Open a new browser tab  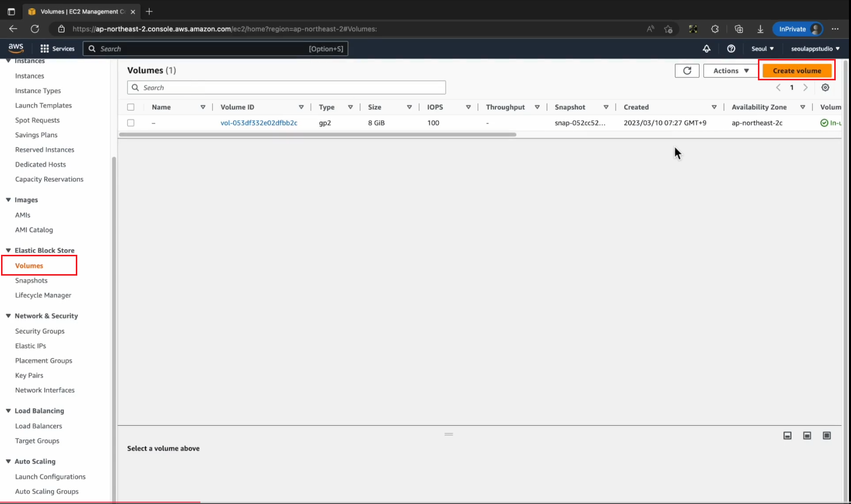[x=149, y=11]
